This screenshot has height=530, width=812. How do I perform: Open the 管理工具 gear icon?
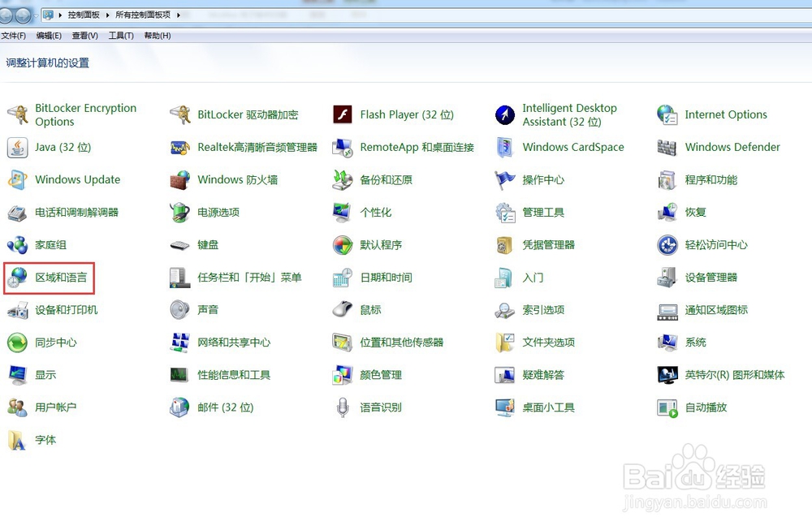[505, 212]
